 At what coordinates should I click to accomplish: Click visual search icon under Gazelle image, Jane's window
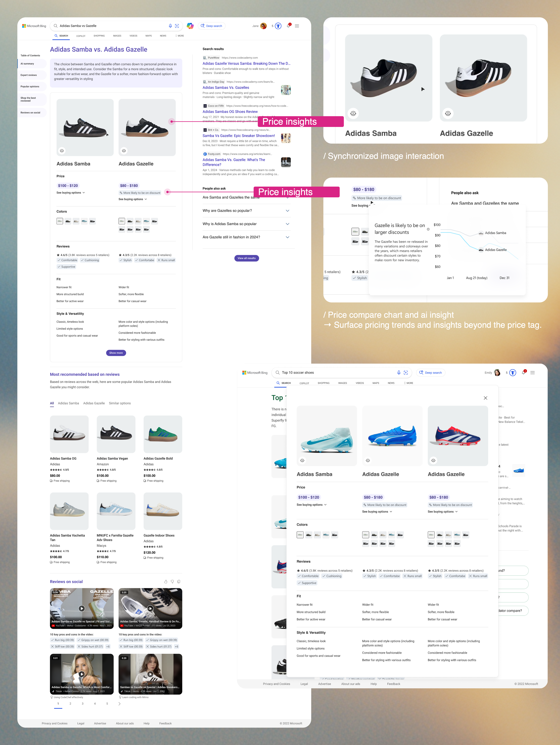coord(124,151)
